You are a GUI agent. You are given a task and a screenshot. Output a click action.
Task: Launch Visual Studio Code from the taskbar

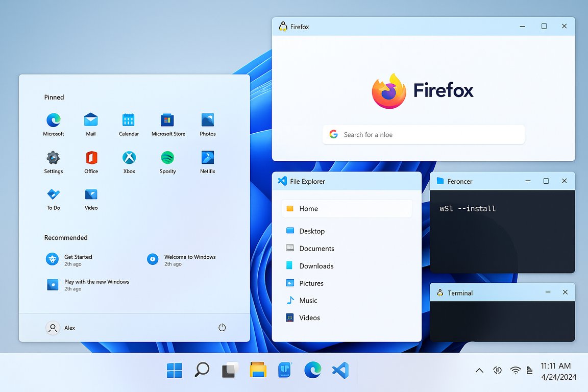pyautogui.click(x=340, y=370)
